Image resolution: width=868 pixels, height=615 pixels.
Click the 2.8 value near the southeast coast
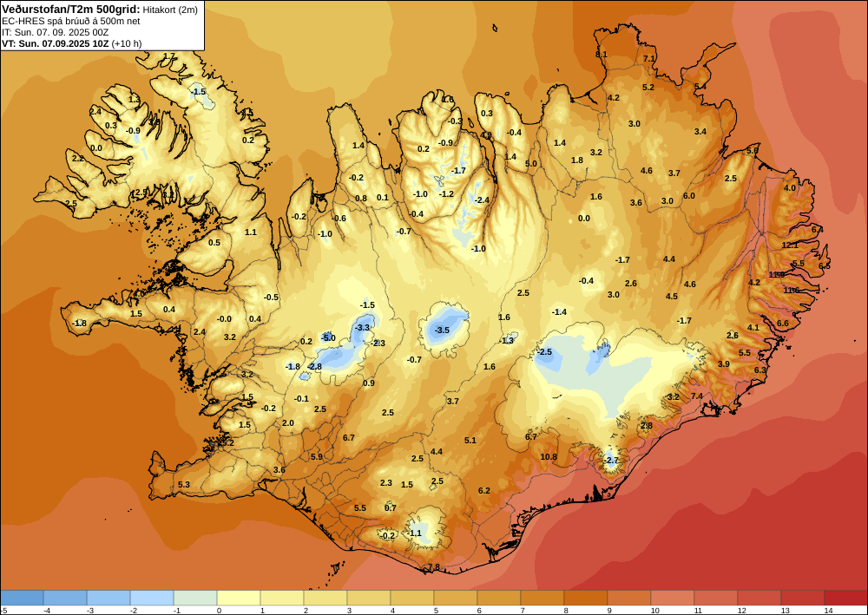tap(646, 425)
